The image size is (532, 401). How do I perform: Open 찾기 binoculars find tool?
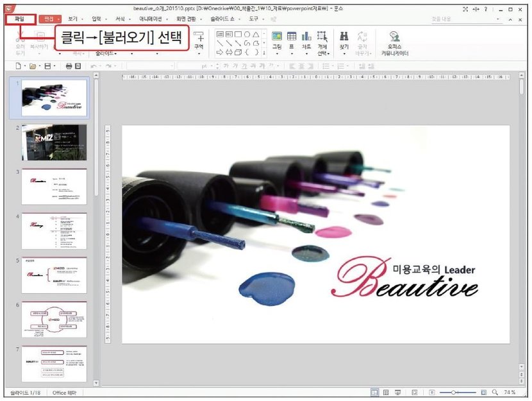click(x=344, y=37)
